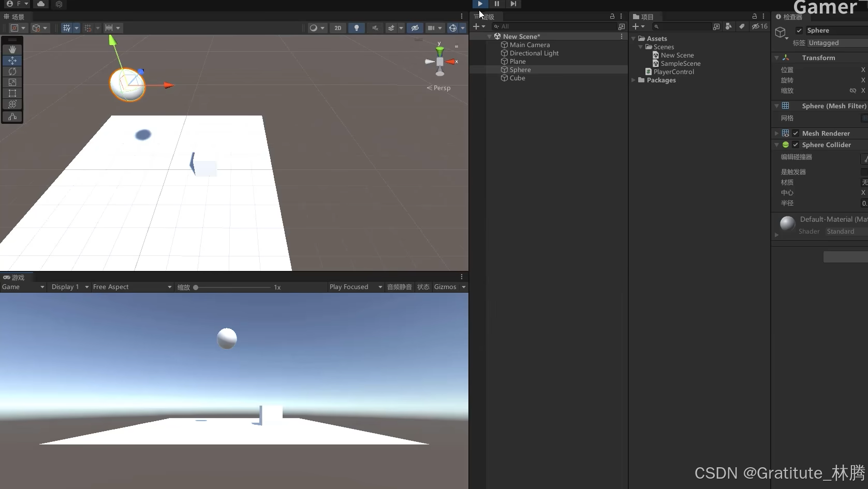Viewport: 868px width, 489px height.
Task: Open the grid settings icon in Scene toolbar
Action: [x=68, y=28]
